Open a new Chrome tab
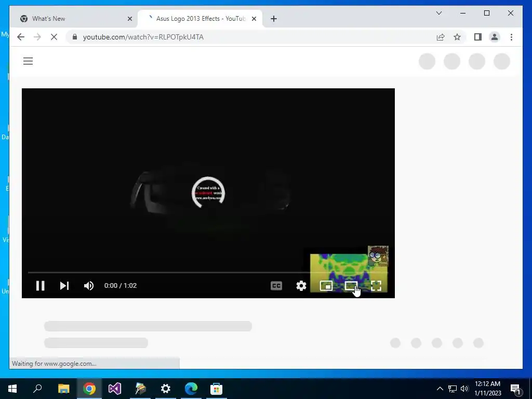 tap(274, 19)
